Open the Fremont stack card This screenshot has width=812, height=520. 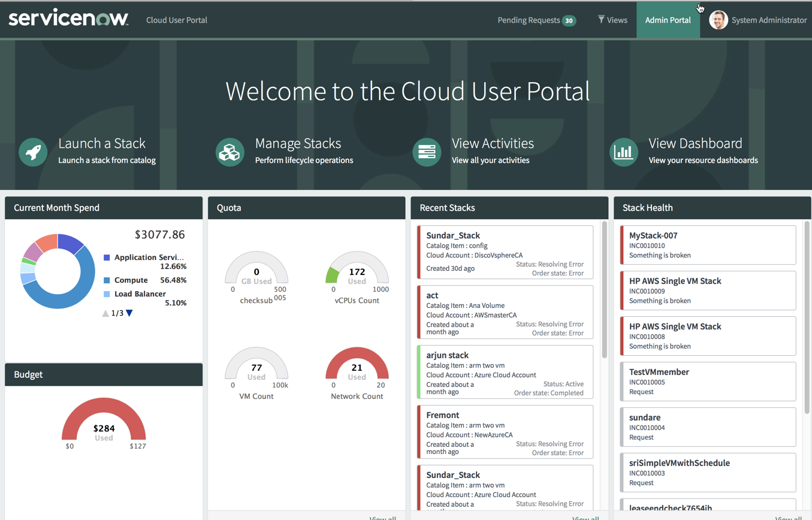(x=505, y=432)
